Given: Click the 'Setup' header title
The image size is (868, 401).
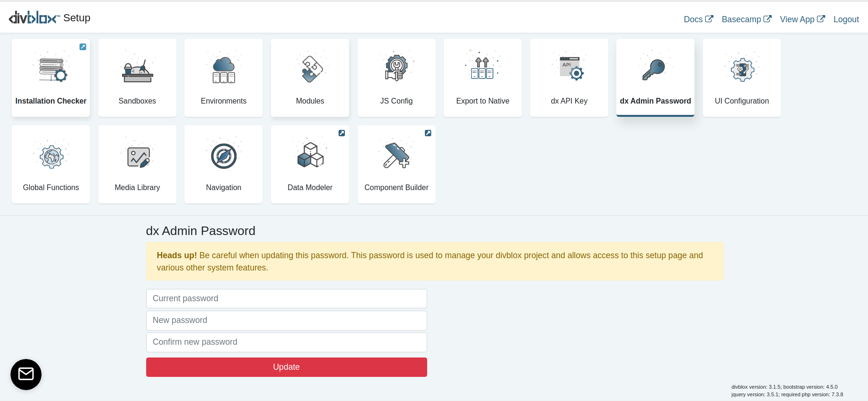Looking at the screenshot, I should [77, 18].
